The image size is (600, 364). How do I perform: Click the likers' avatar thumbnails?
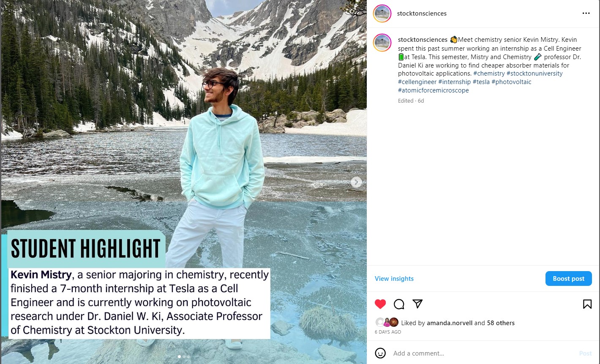click(388, 322)
